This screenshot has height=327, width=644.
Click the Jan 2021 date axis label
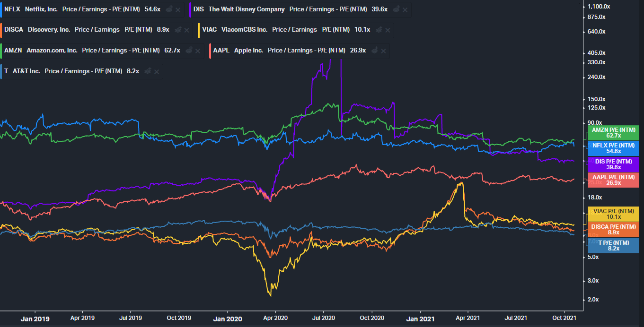tap(421, 318)
